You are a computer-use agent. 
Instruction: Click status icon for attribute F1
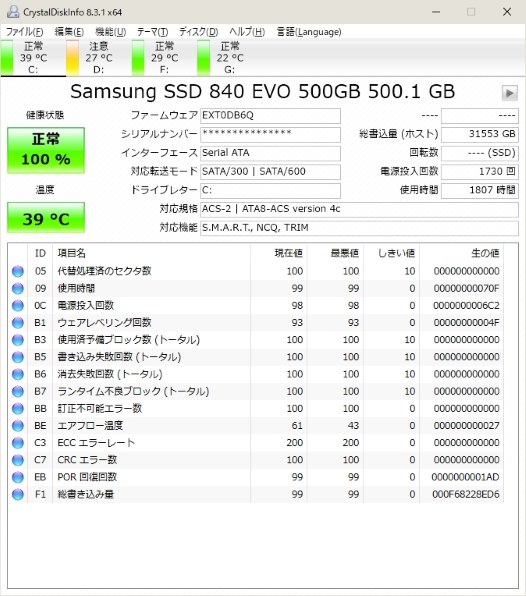17,495
